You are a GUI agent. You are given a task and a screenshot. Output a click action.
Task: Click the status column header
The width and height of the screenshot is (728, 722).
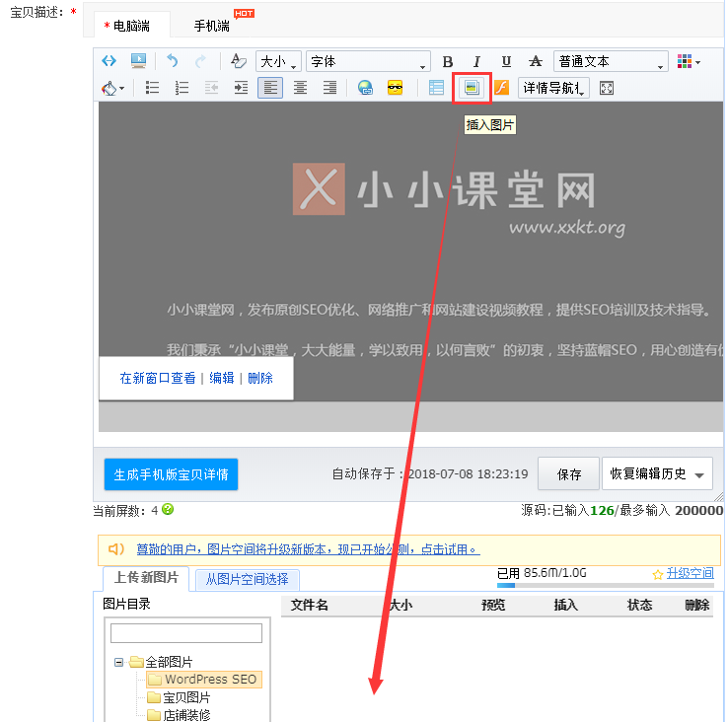[639, 605]
